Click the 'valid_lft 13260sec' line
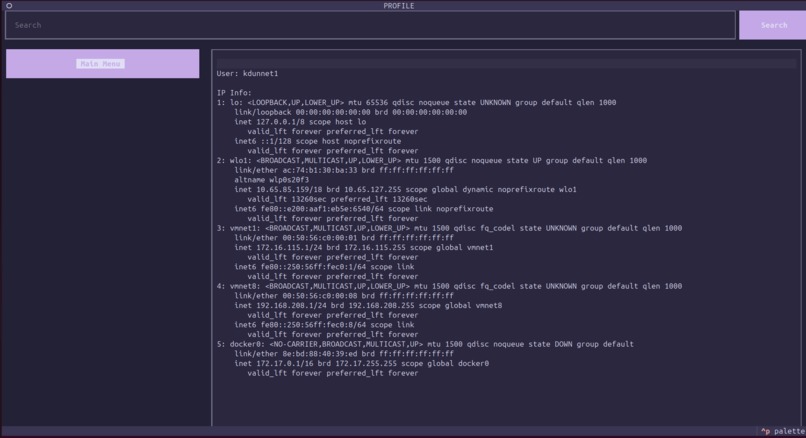The height and width of the screenshot is (438, 806). [x=337, y=199]
